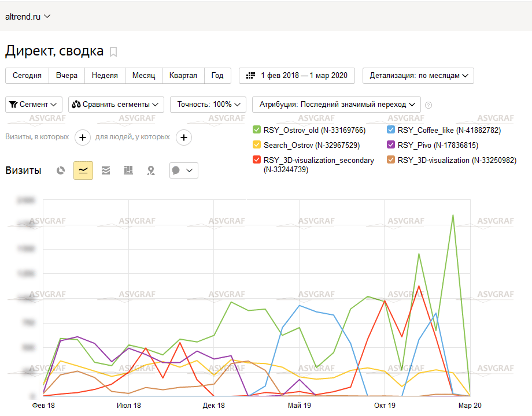Add a people condition with the second plus button

click(184, 138)
